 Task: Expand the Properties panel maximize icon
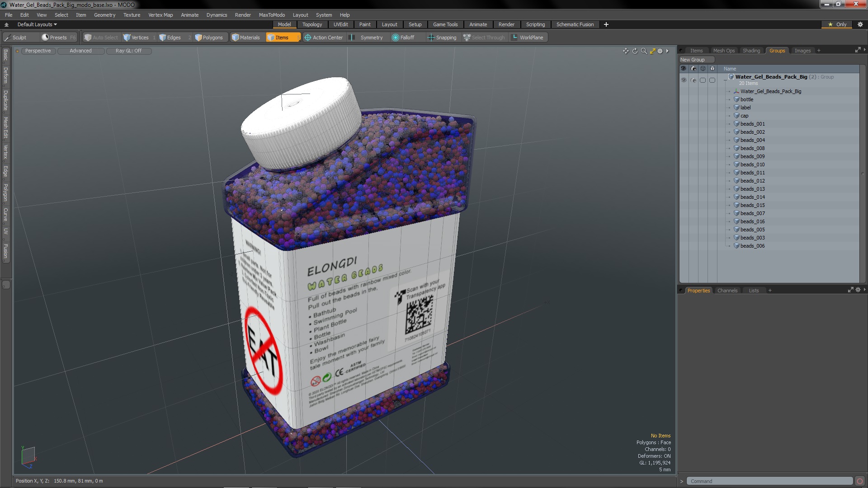click(850, 290)
